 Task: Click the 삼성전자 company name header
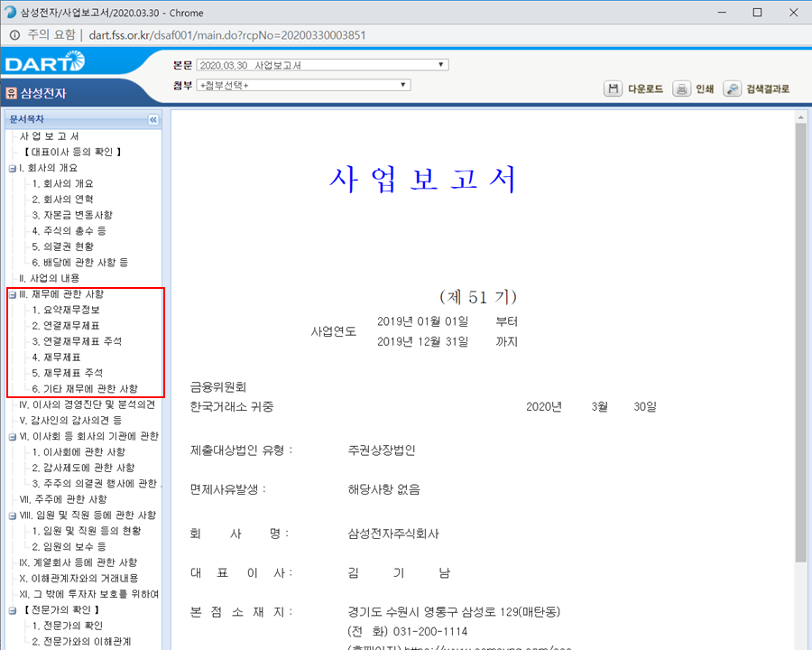click(x=43, y=93)
